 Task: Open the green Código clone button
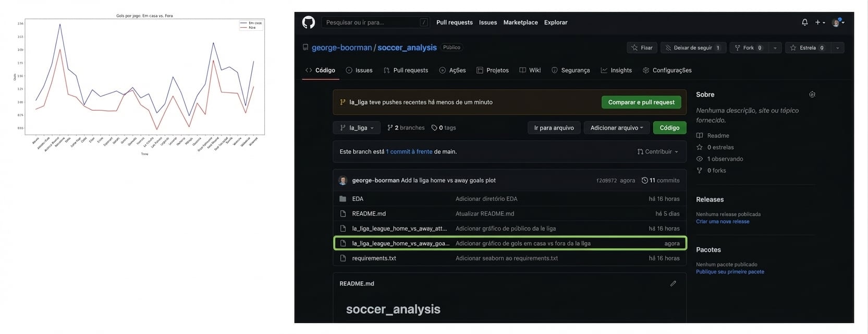pos(669,127)
